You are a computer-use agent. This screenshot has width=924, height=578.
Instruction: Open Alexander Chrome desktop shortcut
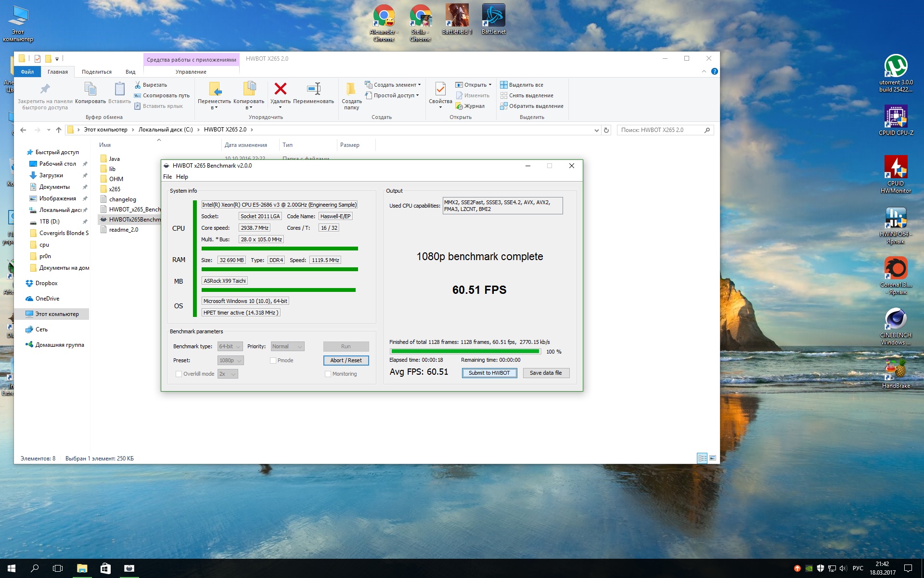(x=384, y=23)
